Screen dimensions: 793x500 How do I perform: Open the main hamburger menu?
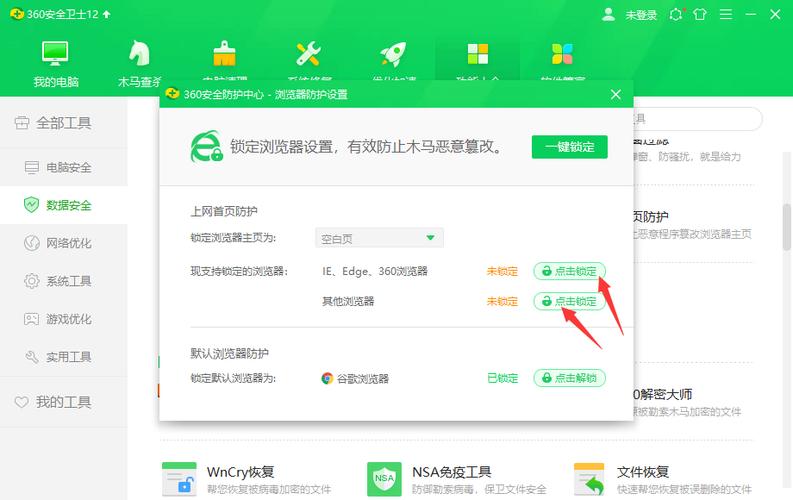726,14
